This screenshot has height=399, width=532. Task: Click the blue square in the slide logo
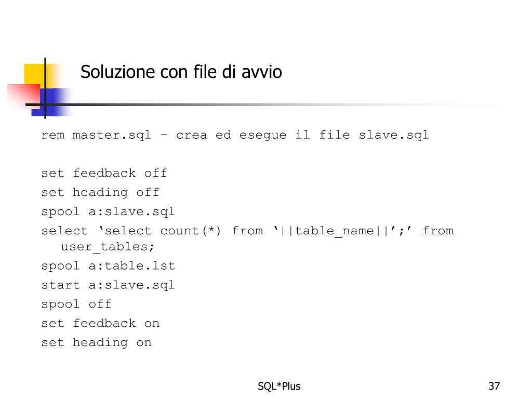click(x=54, y=102)
